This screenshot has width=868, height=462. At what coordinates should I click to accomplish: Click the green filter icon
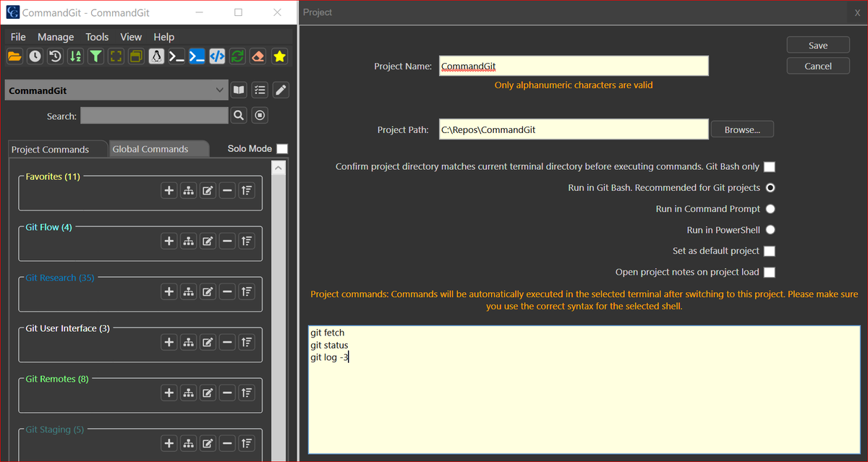coord(95,56)
